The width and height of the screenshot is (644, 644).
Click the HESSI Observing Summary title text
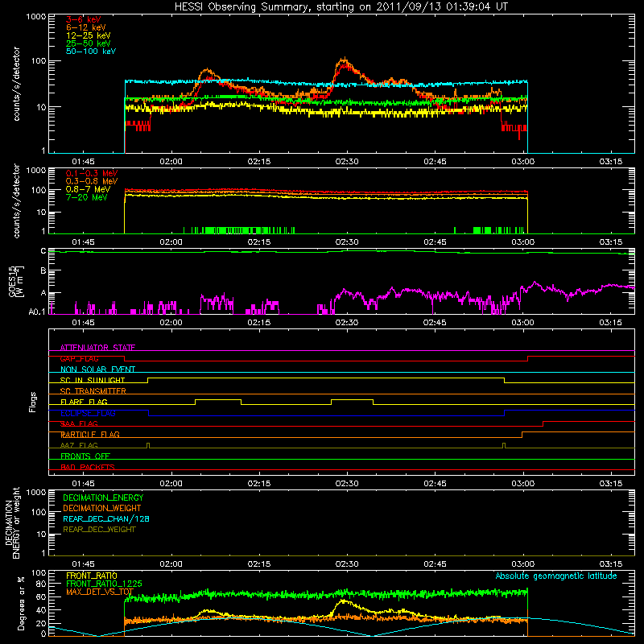click(x=341, y=7)
